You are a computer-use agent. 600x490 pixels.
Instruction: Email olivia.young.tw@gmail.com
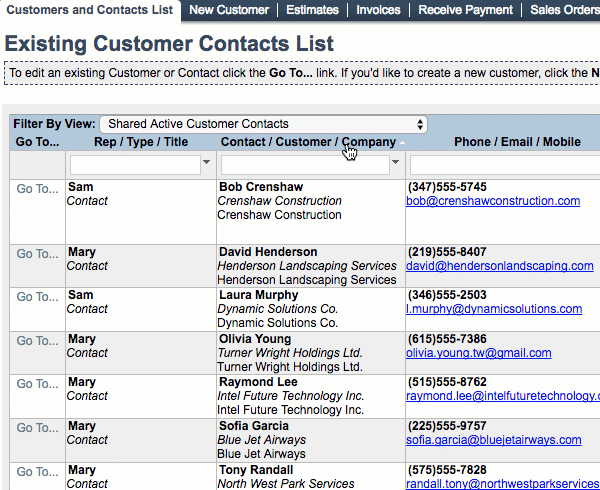coord(479,353)
